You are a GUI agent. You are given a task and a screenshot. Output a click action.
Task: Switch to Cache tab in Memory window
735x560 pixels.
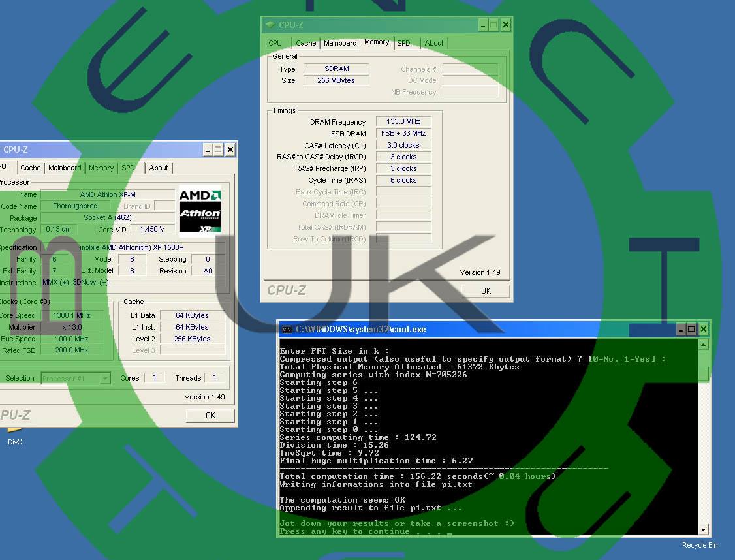point(305,43)
